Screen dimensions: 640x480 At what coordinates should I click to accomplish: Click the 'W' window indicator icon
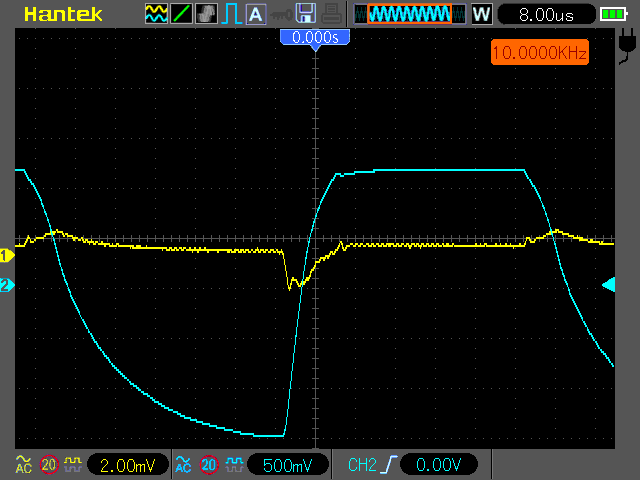[x=482, y=14]
